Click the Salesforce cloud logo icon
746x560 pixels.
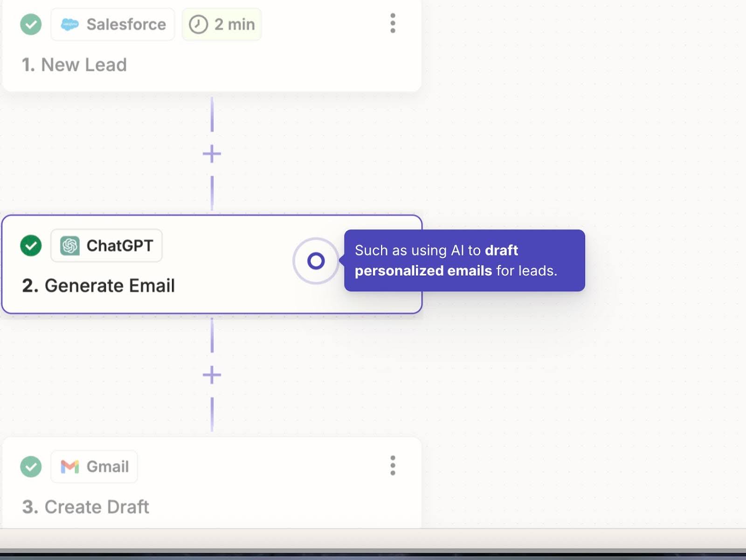pos(70,24)
